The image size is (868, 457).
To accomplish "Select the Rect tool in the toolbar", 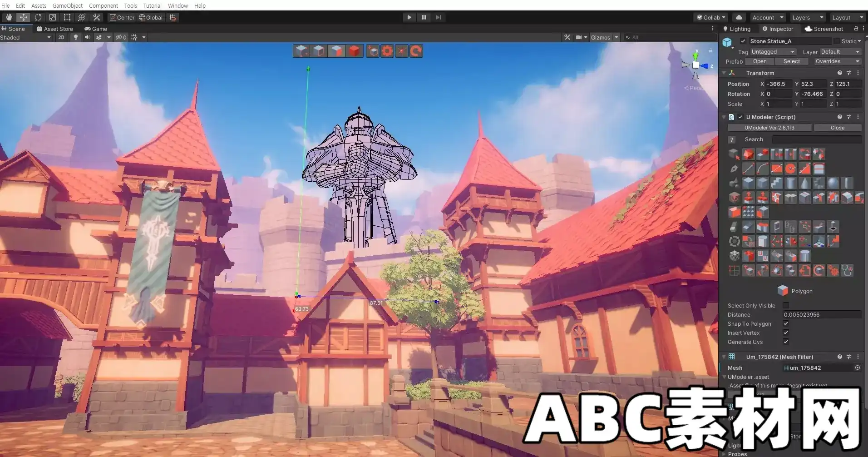I will 67,17.
